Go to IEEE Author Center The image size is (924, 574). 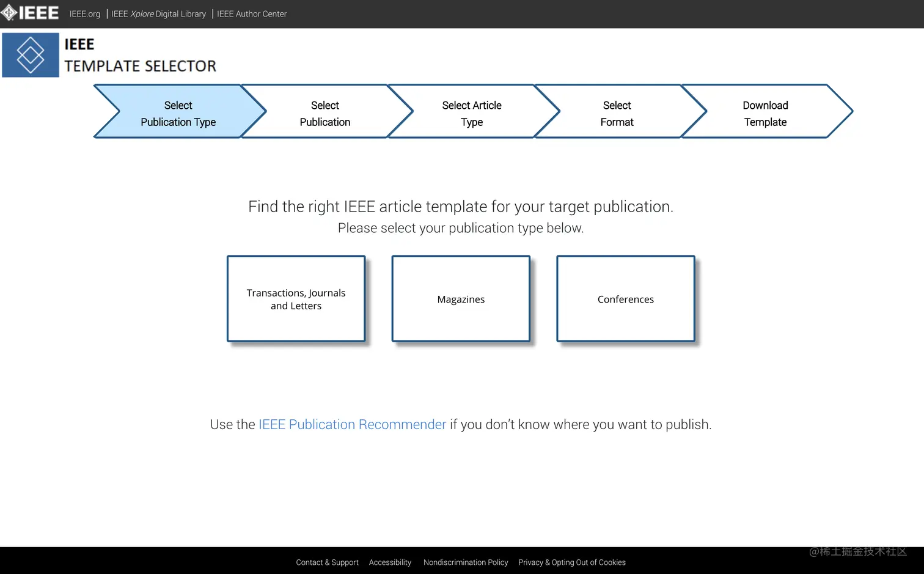[252, 14]
